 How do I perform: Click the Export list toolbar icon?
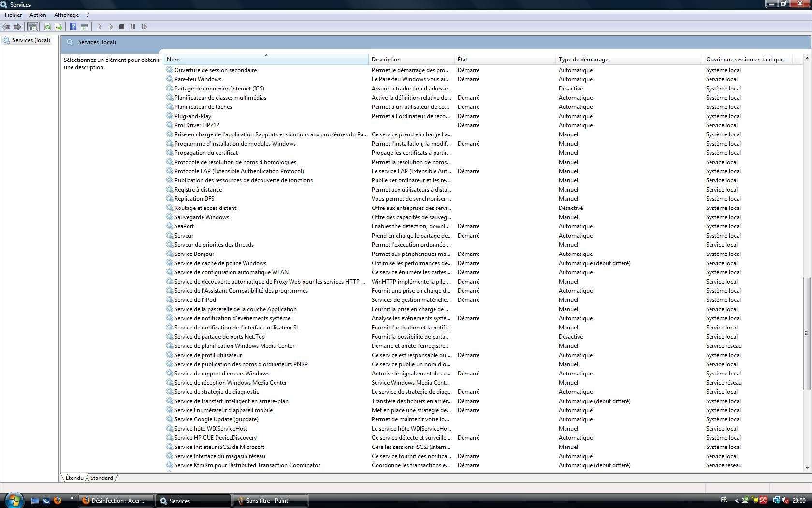58,27
